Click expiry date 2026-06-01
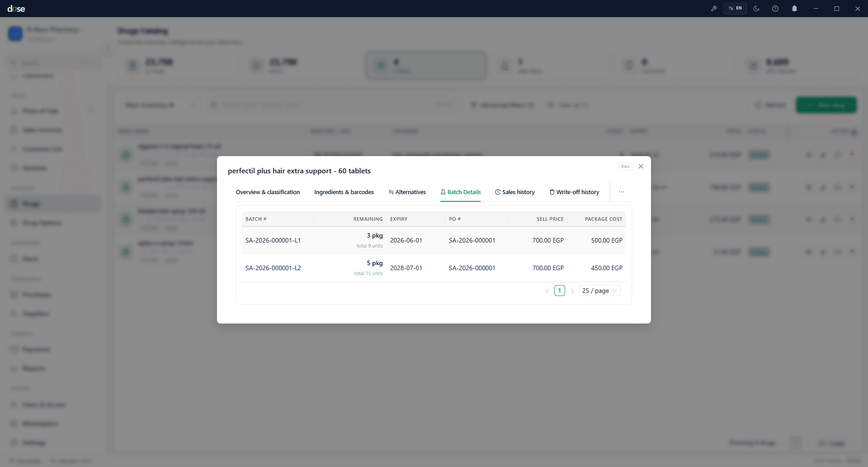The width and height of the screenshot is (868, 467). [406, 241]
